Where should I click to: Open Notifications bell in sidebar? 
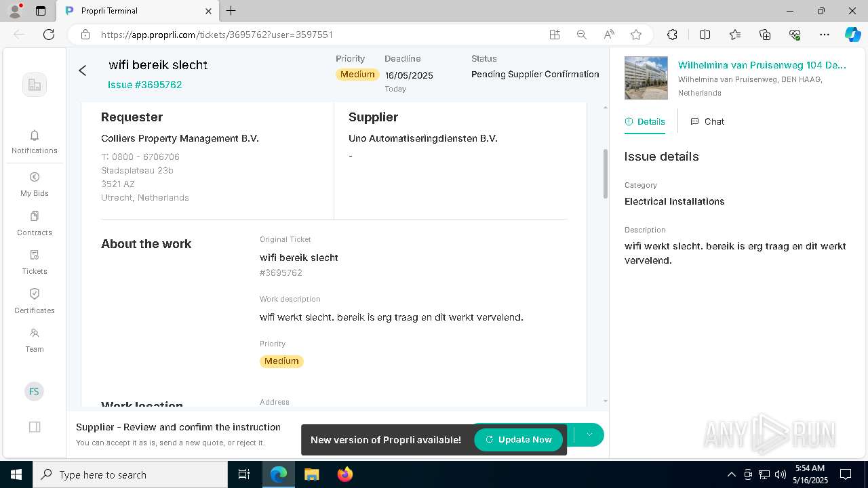[x=35, y=142]
